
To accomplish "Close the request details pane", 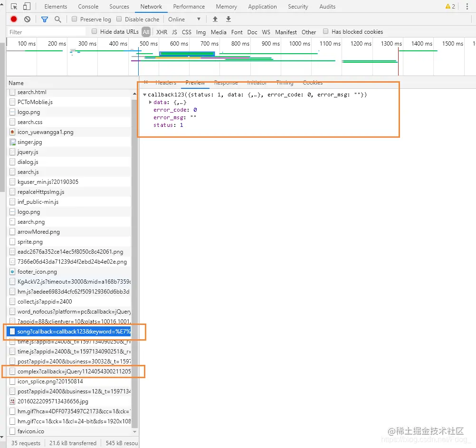I will tap(146, 82).
